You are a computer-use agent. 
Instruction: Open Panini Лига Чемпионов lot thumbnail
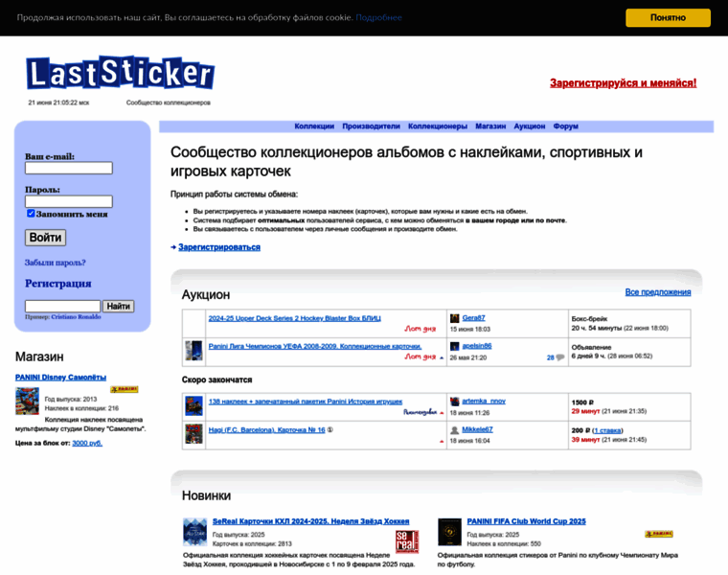[193, 351]
